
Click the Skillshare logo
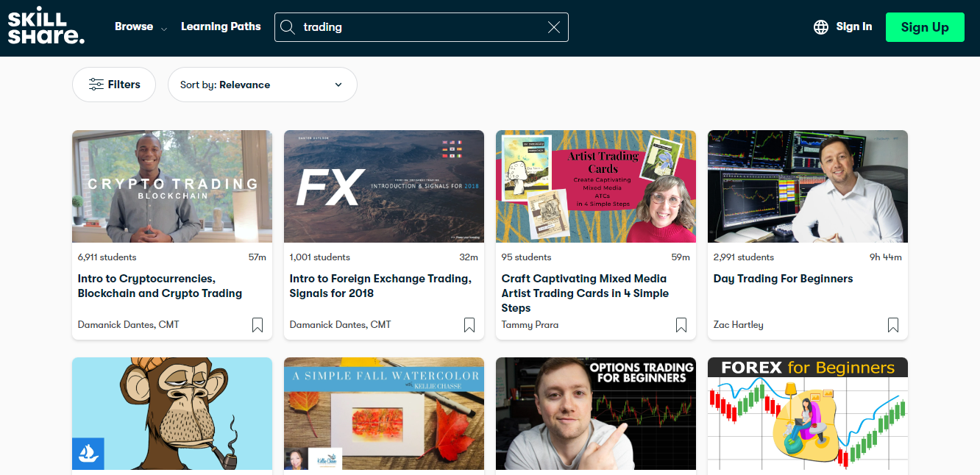pyautogui.click(x=46, y=27)
